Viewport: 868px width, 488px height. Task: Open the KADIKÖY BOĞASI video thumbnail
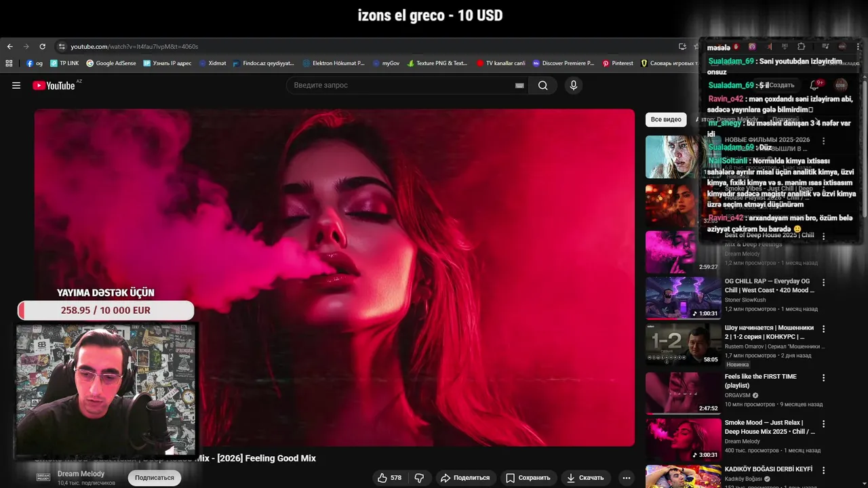(683, 476)
